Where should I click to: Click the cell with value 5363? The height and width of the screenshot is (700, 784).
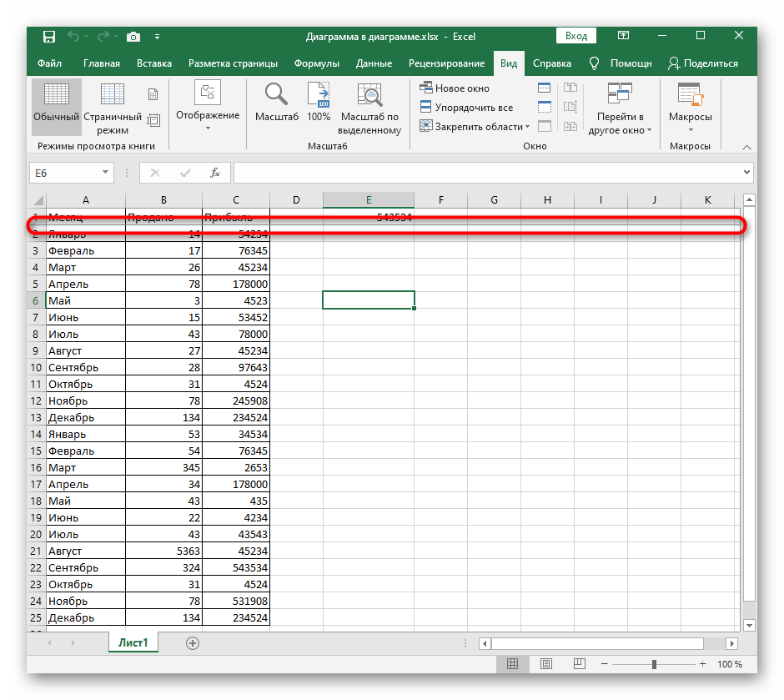pyautogui.click(x=164, y=551)
